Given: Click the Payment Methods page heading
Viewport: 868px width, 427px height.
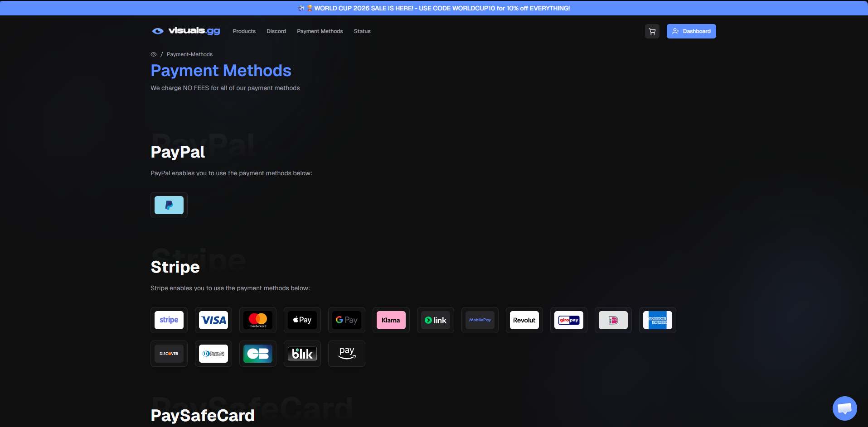Looking at the screenshot, I should (221, 71).
